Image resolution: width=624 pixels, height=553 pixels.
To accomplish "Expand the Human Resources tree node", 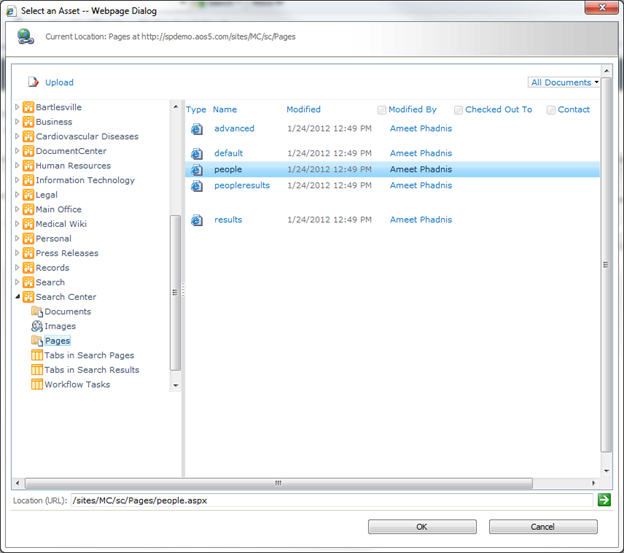I will (x=16, y=166).
